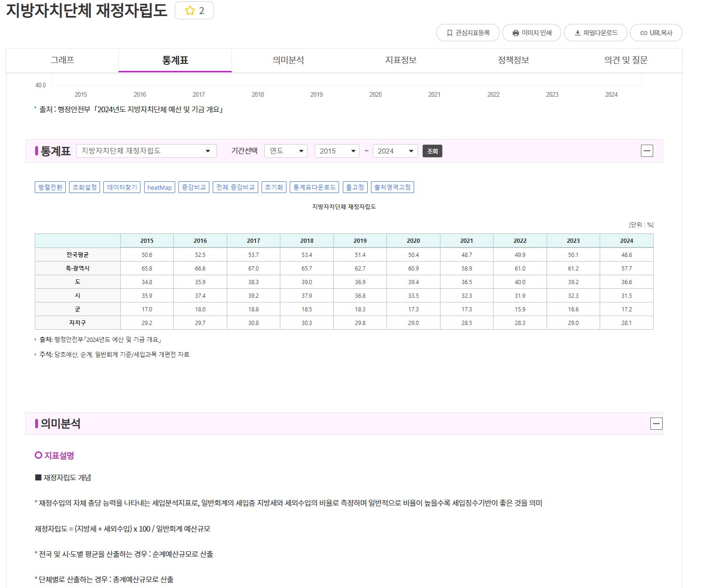
Task: Click the 전체 증감비교 button
Action: [235, 187]
